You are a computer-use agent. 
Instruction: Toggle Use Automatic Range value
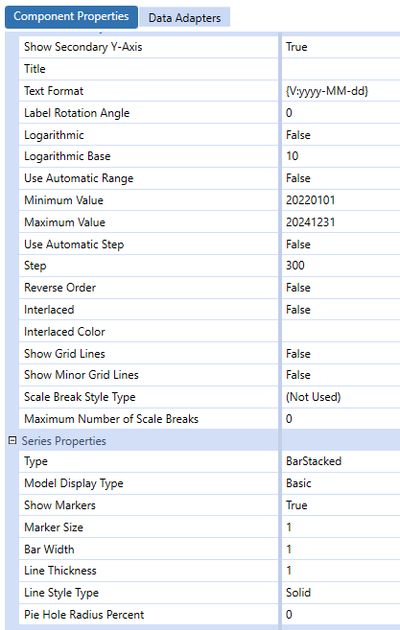point(341,178)
